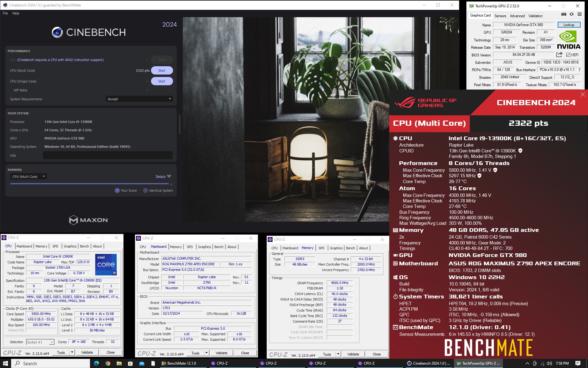Expand Tools dropdown arrow in Mainboard tab window
The width and height of the screenshot is (588, 368).
(206, 353)
